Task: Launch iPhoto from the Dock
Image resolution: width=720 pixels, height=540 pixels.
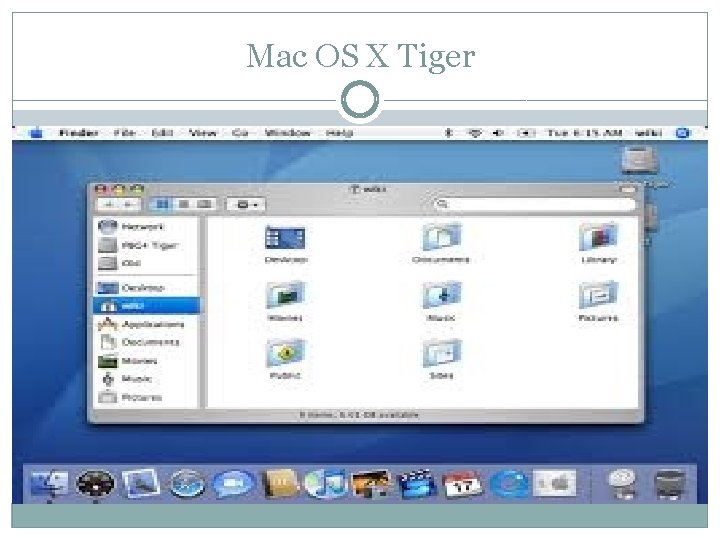Action: pyautogui.click(x=371, y=484)
